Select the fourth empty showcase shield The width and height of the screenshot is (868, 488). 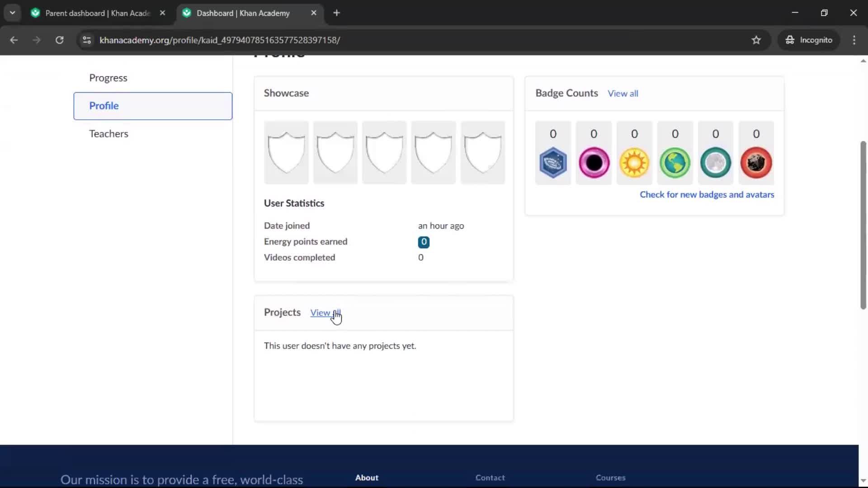click(x=433, y=153)
